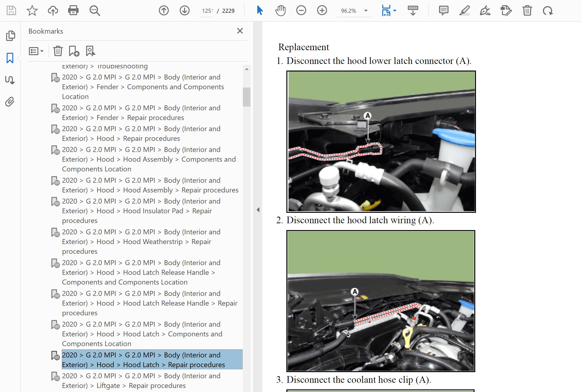This screenshot has height=392, width=582.
Task: Click the print file icon
Action: (x=73, y=10)
